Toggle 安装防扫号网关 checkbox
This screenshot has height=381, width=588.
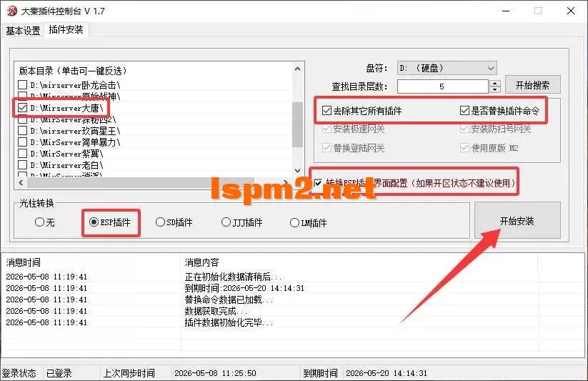464,129
